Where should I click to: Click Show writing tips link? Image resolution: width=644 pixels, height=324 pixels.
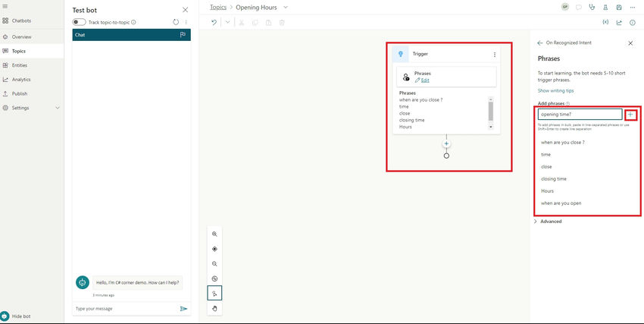pos(555,90)
